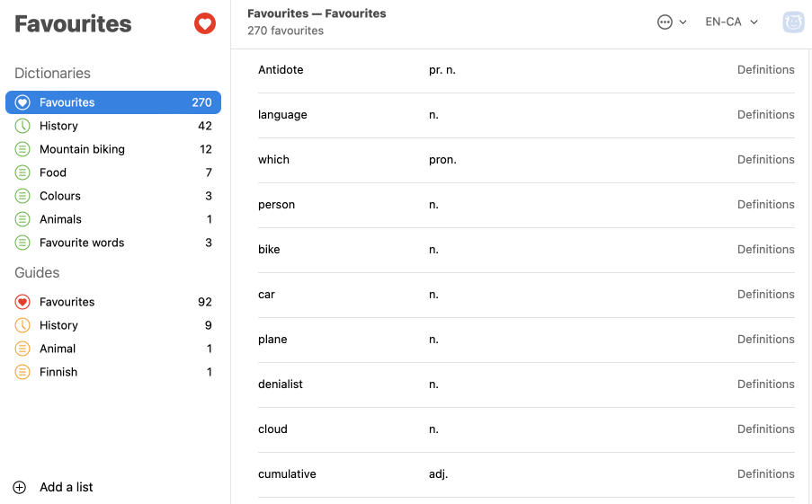
Task: Select the word cumulative in the list
Action: tap(287, 474)
